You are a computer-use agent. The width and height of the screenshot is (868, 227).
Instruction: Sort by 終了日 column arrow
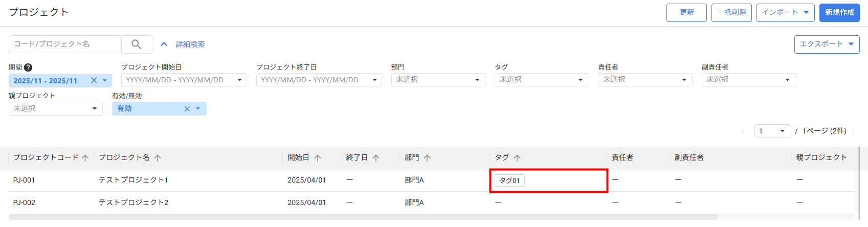pyautogui.click(x=376, y=158)
